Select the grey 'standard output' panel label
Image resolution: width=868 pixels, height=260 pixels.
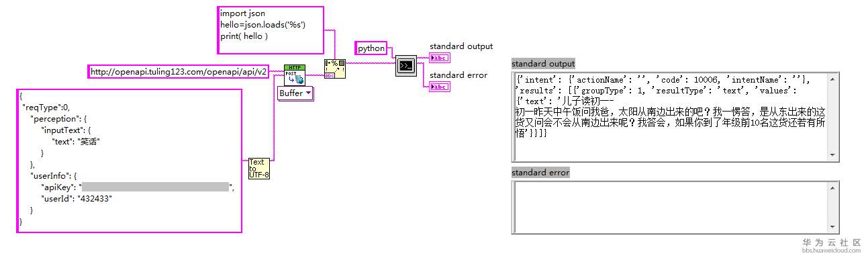[543, 63]
